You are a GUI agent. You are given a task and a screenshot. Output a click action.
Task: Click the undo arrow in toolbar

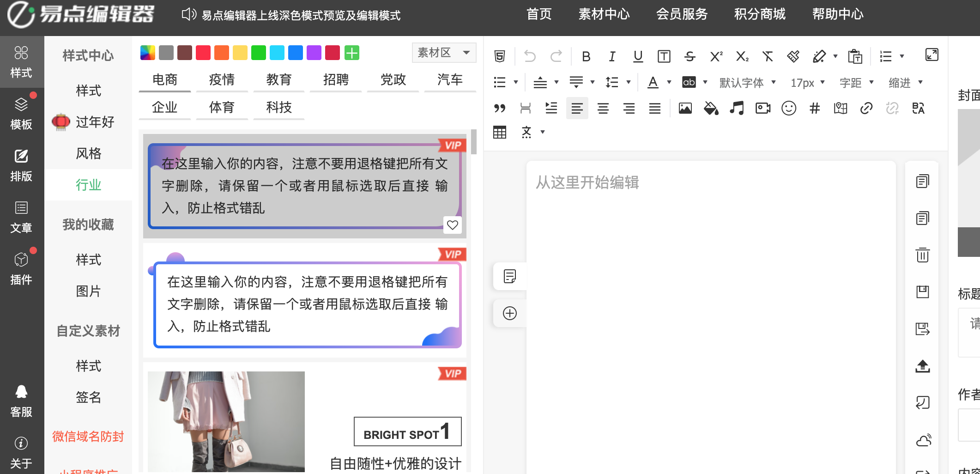click(530, 56)
